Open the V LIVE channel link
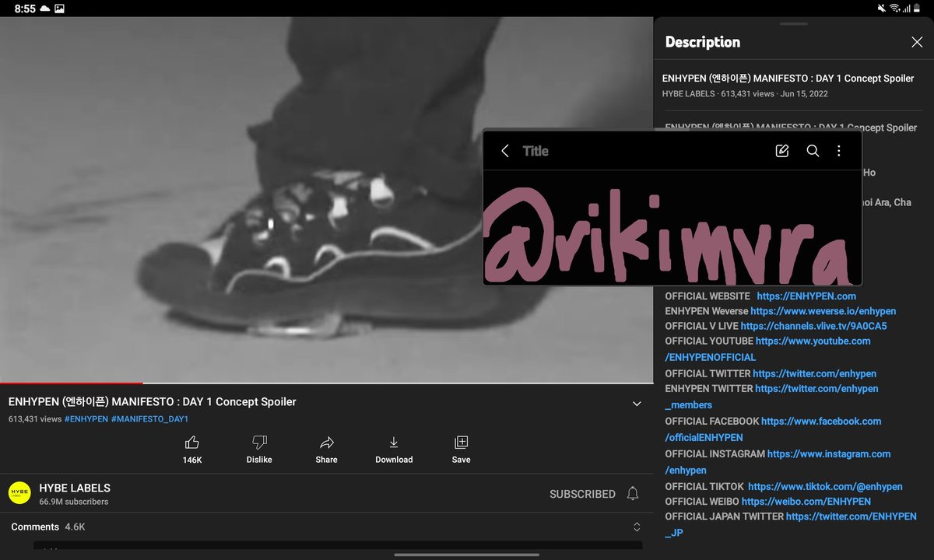This screenshot has height=560, width=934. [x=813, y=326]
